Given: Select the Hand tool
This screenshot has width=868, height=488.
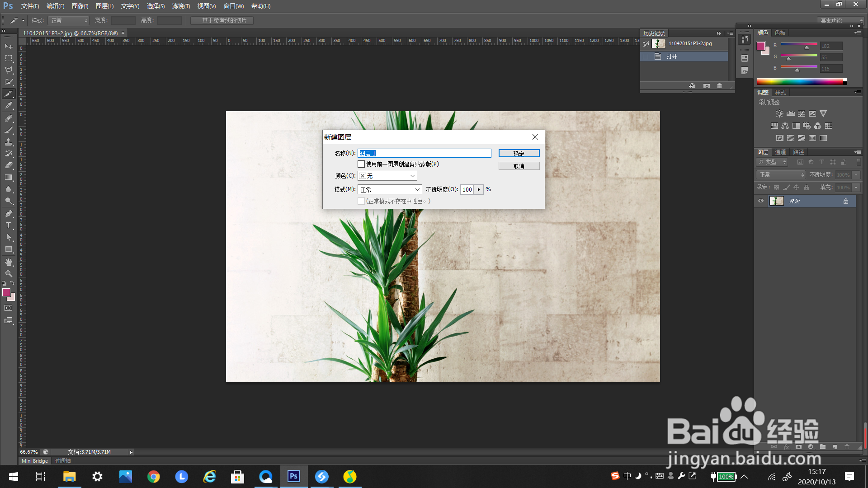Looking at the screenshot, I should pos(9,262).
